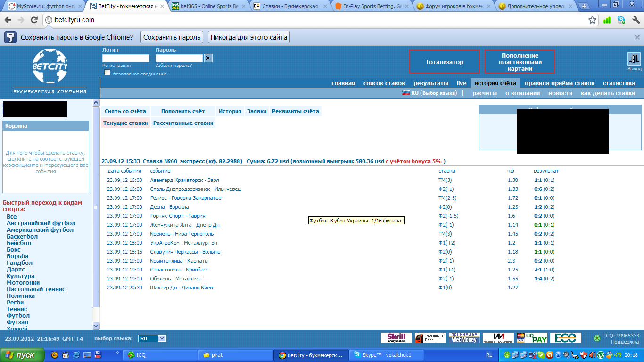Viewport: 644px width, 362px height.
Task: Click the WebMoney payment logo
Action: [x=464, y=338]
